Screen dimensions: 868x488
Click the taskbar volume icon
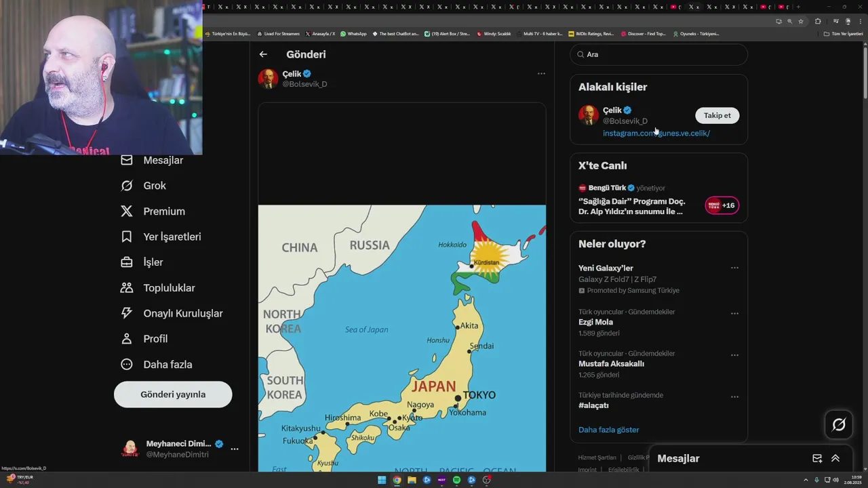point(835,480)
